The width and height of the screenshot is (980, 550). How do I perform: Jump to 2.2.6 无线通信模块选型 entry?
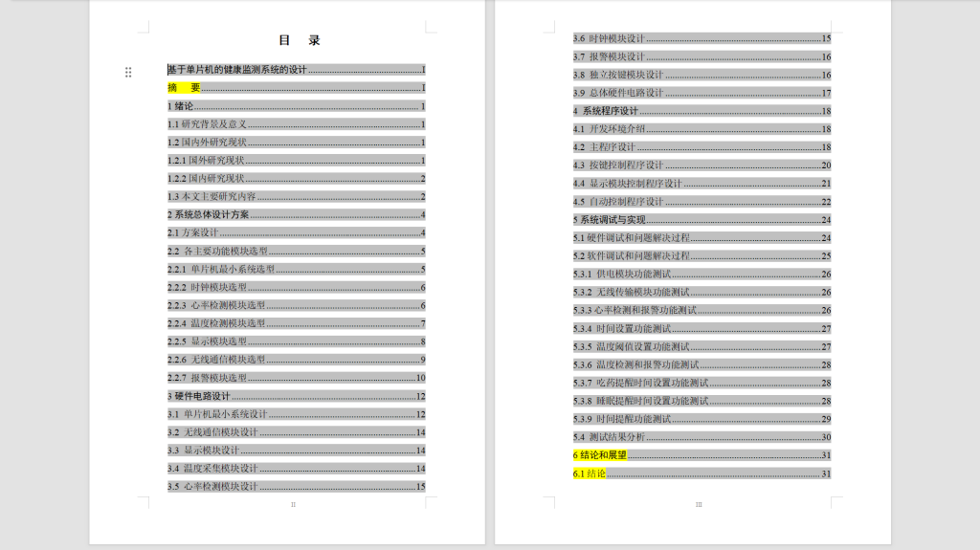pos(216,360)
